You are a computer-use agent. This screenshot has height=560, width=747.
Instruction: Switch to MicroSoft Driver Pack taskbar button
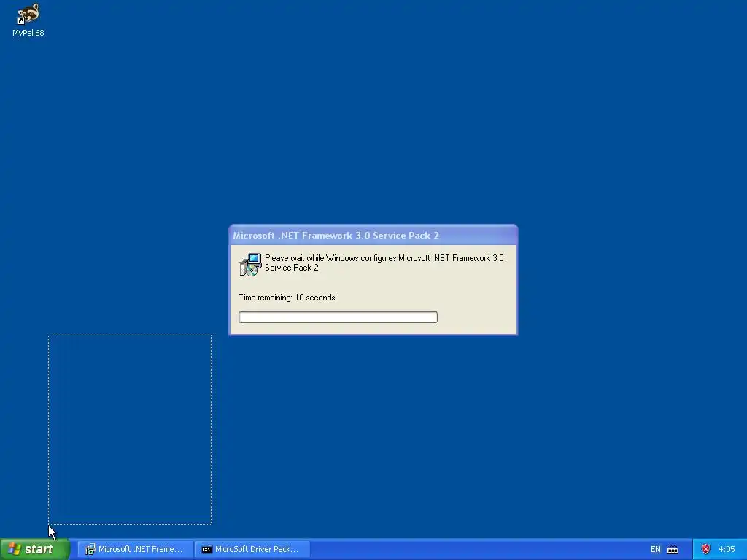tap(252, 549)
